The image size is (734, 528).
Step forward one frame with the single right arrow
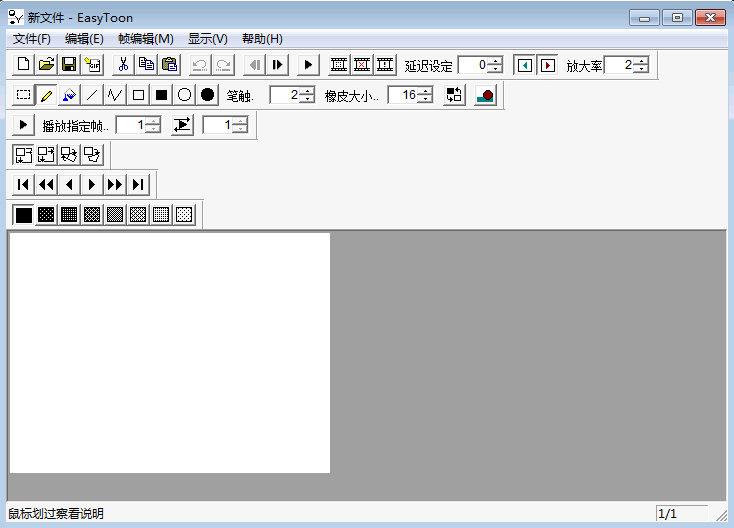click(x=92, y=184)
